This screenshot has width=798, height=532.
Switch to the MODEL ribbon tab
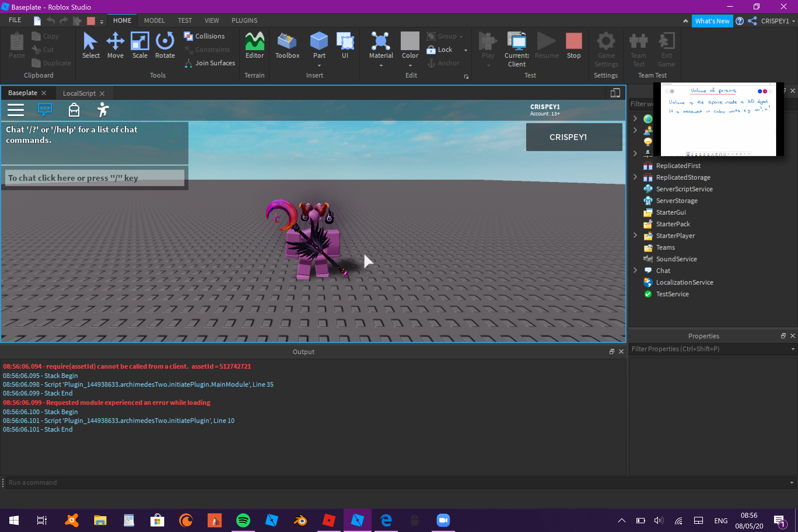click(x=154, y=20)
